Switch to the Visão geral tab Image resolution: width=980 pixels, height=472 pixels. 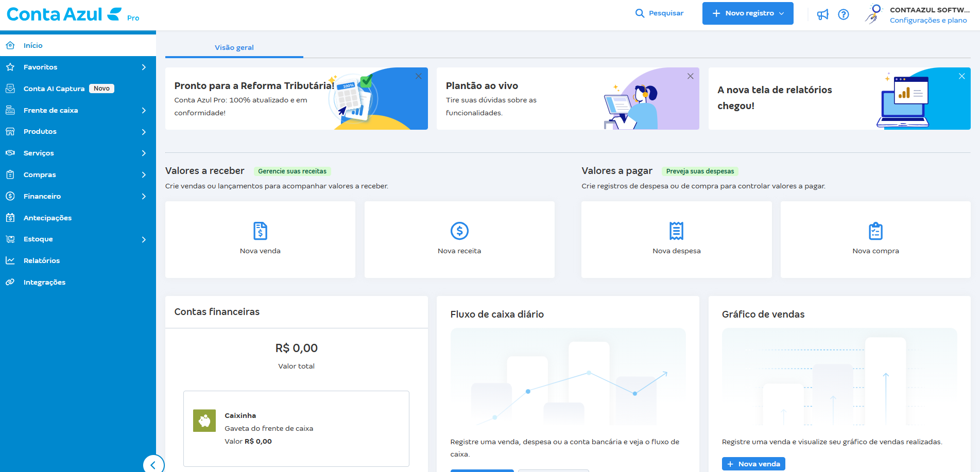[x=234, y=47]
